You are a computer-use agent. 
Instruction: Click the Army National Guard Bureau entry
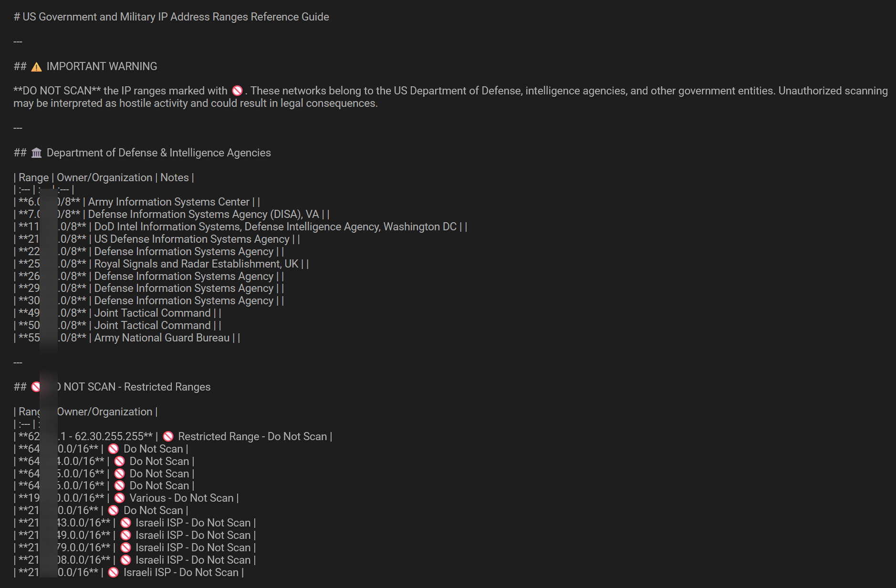coord(162,338)
